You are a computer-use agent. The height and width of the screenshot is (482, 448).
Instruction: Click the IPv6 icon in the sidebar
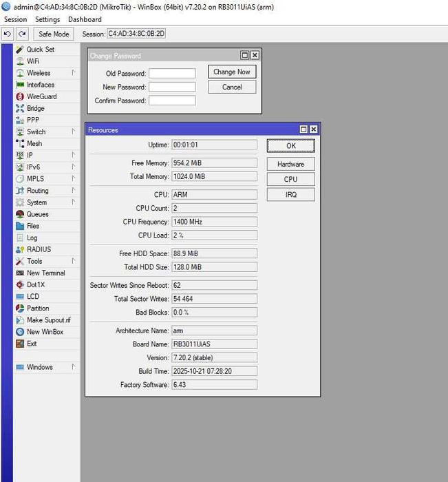point(20,167)
